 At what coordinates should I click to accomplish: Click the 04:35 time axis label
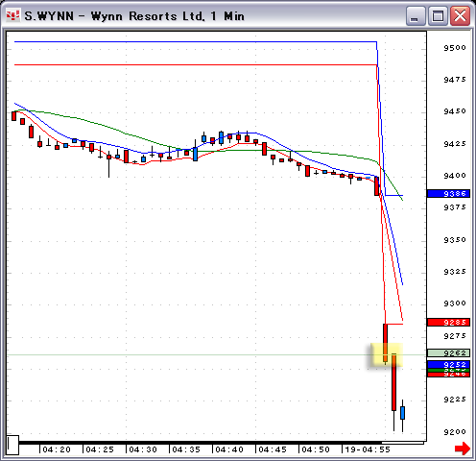(186, 449)
